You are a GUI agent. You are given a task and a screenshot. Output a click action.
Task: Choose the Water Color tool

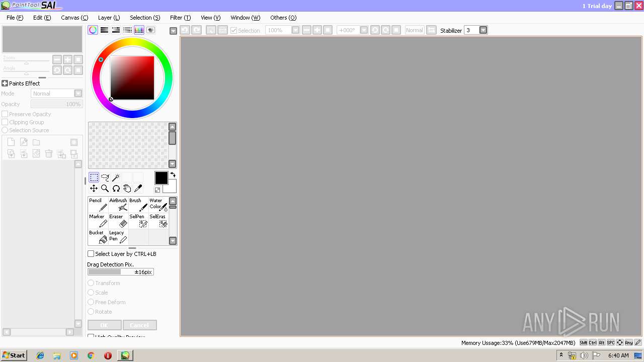pos(158,204)
